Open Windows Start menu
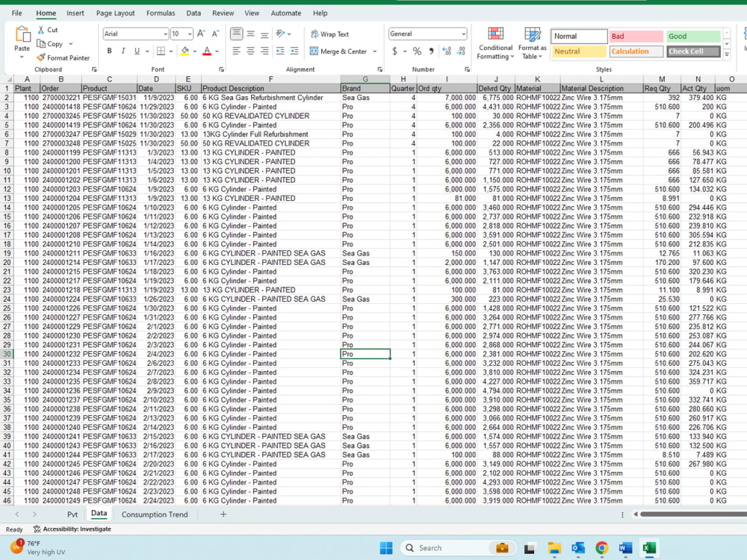Image resolution: width=747 pixels, height=560 pixels. (386, 548)
